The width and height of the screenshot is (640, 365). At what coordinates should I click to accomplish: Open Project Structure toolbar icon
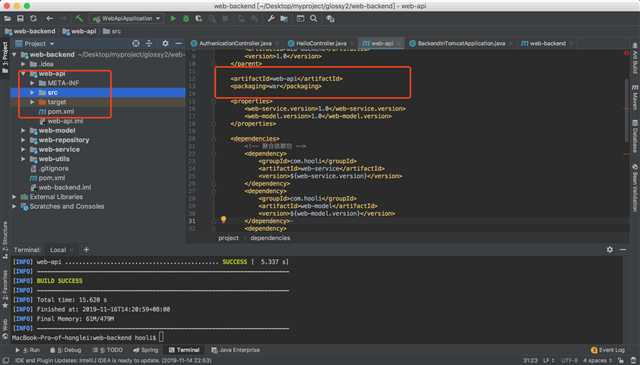tap(284, 19)
